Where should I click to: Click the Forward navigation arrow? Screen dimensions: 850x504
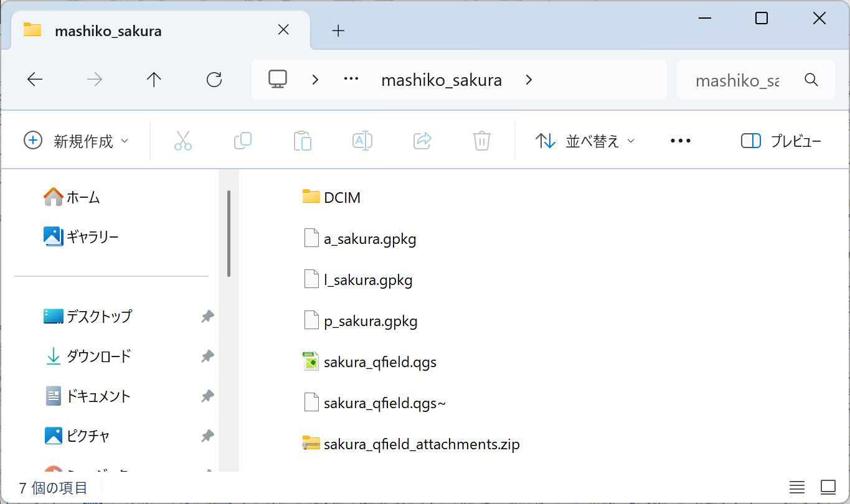click(x=94, y=80)
